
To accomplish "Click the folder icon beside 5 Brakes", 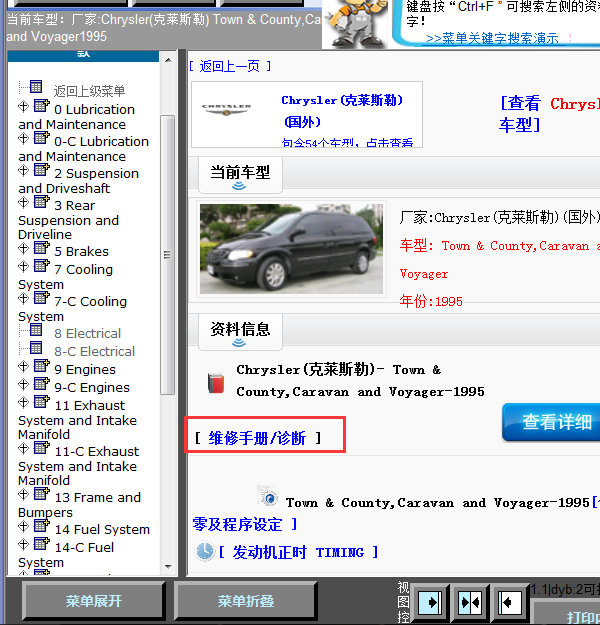I will (x=41, y=248).
